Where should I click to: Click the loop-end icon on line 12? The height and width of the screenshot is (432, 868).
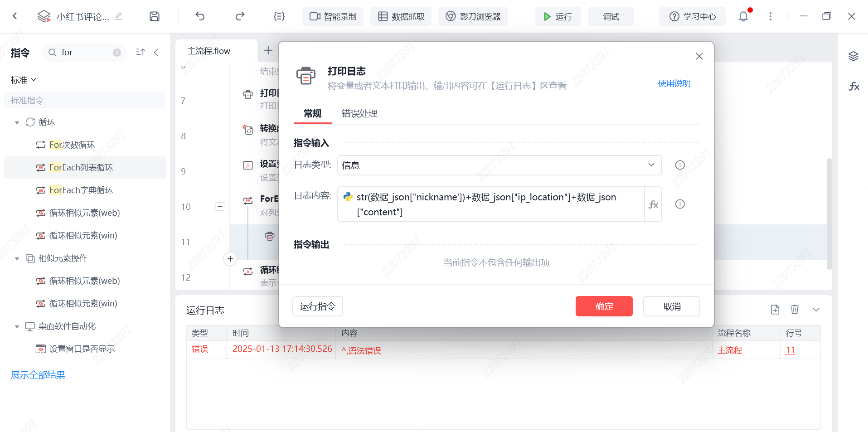pos(248,272)
